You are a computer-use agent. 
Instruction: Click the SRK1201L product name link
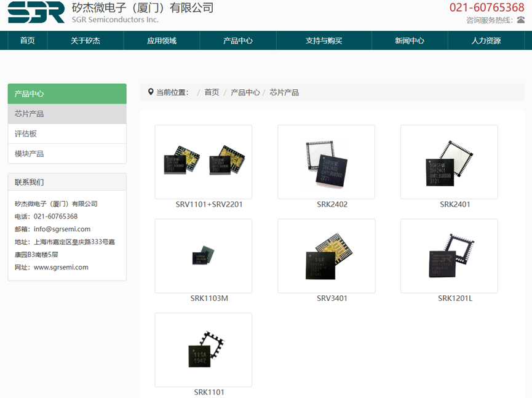[x=455, y=298]
